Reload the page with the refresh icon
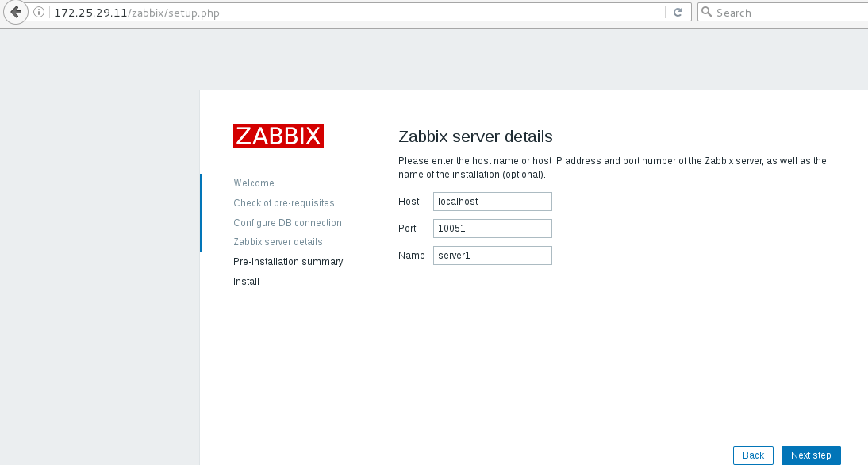The width and height of the screenshot is (868, 465). pyautogui.click(x=678, y=12)
